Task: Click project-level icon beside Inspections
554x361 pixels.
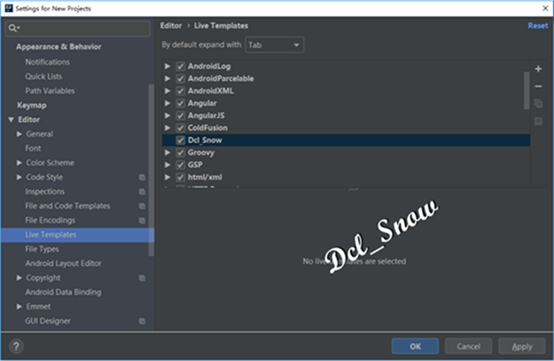Action: tap(142, 192)
